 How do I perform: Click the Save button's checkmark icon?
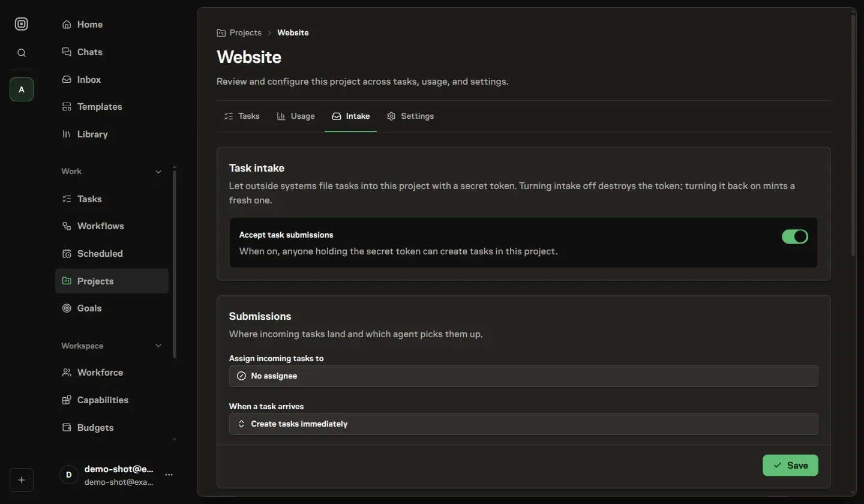(778, 466)
